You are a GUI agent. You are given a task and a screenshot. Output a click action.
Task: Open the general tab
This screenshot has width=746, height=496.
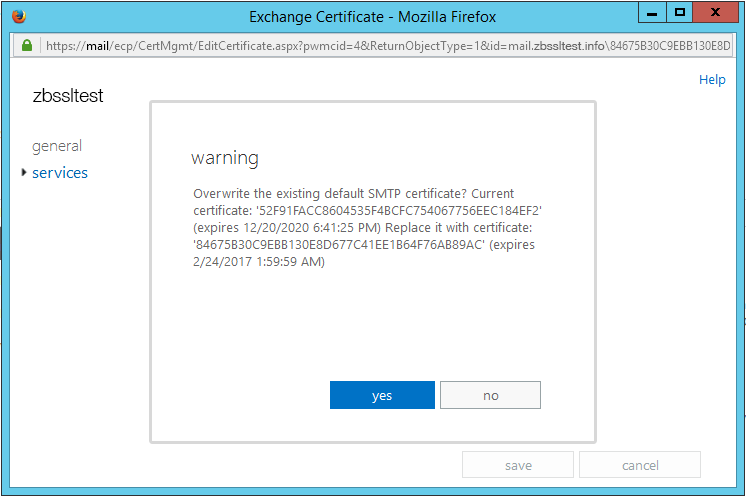(57, 146)
